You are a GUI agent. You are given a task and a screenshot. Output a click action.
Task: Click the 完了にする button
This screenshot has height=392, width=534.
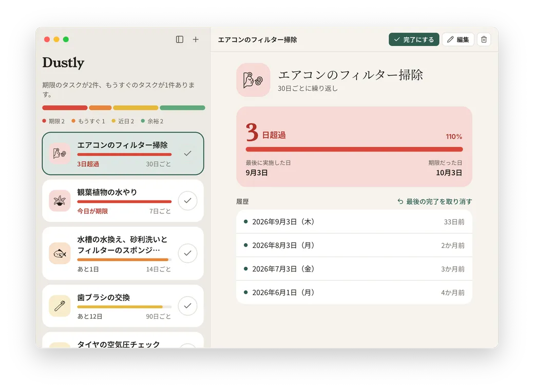tap(414, 40)
